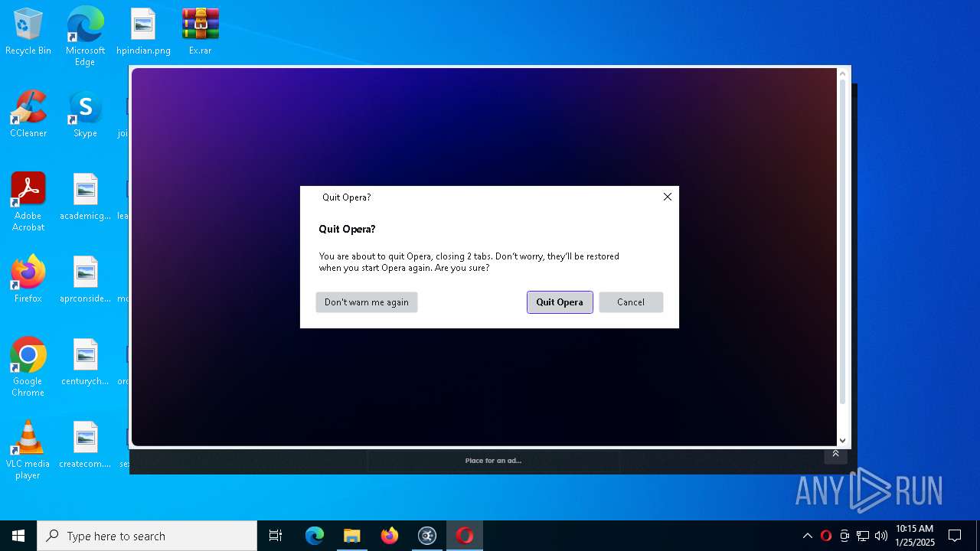
Task: Click window scrollbar up arrow
Action: click(843, 73)
